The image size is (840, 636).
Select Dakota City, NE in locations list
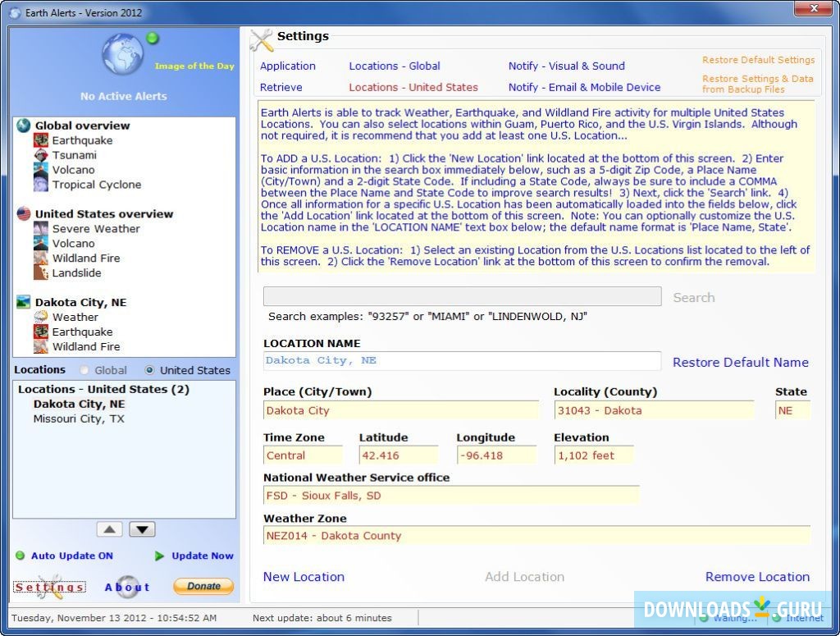coord(80,404)
